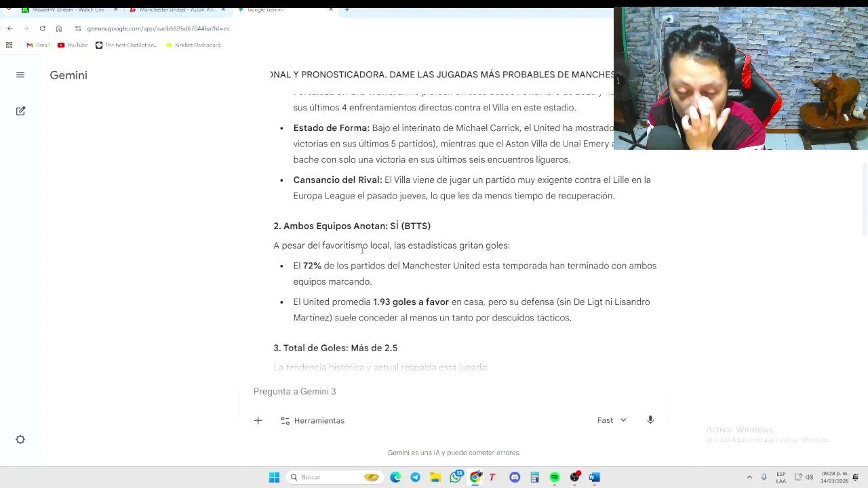Switch ESP LAA keyboard language

coord(781,477)
